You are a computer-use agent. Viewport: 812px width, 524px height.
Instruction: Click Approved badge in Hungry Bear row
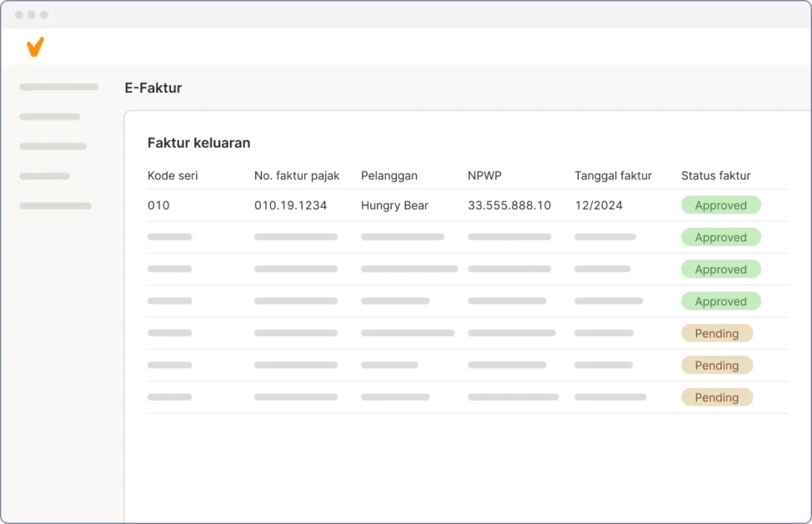click(x=720, y=205)
